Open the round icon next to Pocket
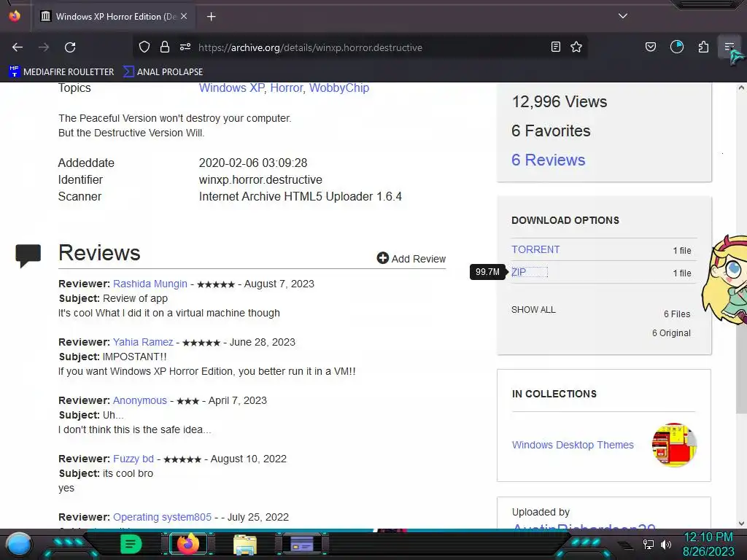Viewport: 747px width, 560px height. coord(677,47)
